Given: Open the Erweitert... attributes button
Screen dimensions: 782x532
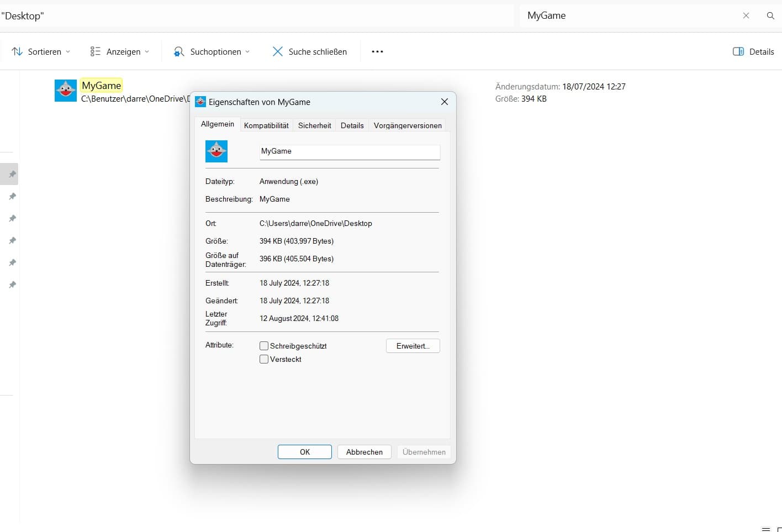Looking at the screenshot, I should (413, 346).
